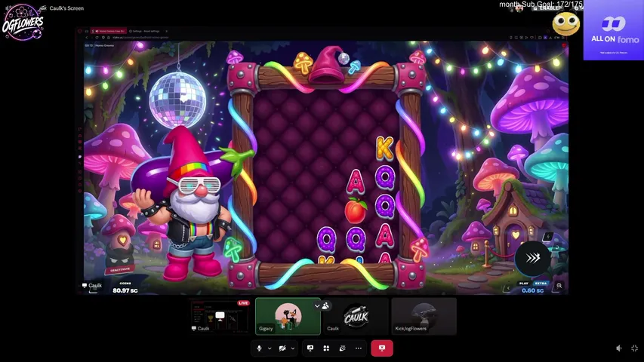Open the autoplay loop button
The height and width of the screenshot is (362, 644).
coord(558,248)
